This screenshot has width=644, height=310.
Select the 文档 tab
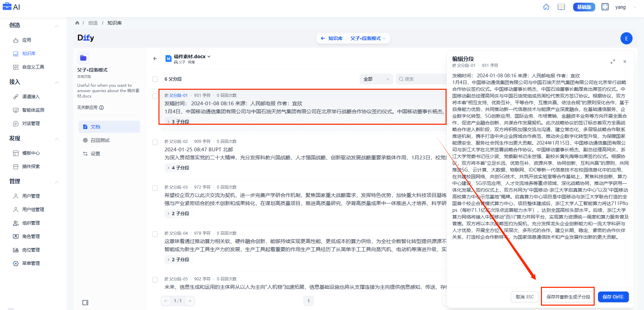tap(109, 127)
